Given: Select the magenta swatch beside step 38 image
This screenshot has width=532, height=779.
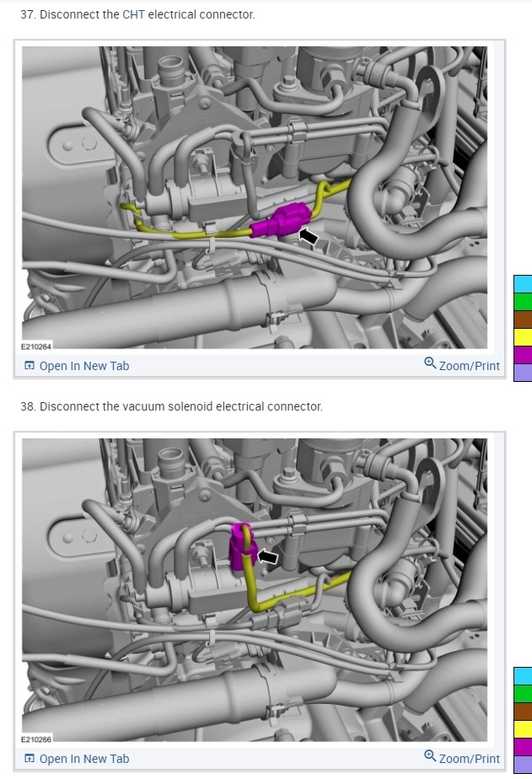Looking at the screenshot, I should 523,747.
